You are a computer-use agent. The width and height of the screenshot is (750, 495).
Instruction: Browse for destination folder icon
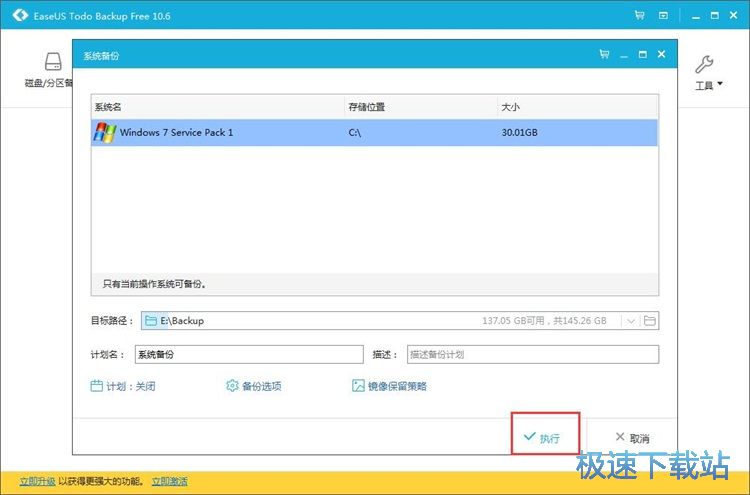(x=650, y=320)
